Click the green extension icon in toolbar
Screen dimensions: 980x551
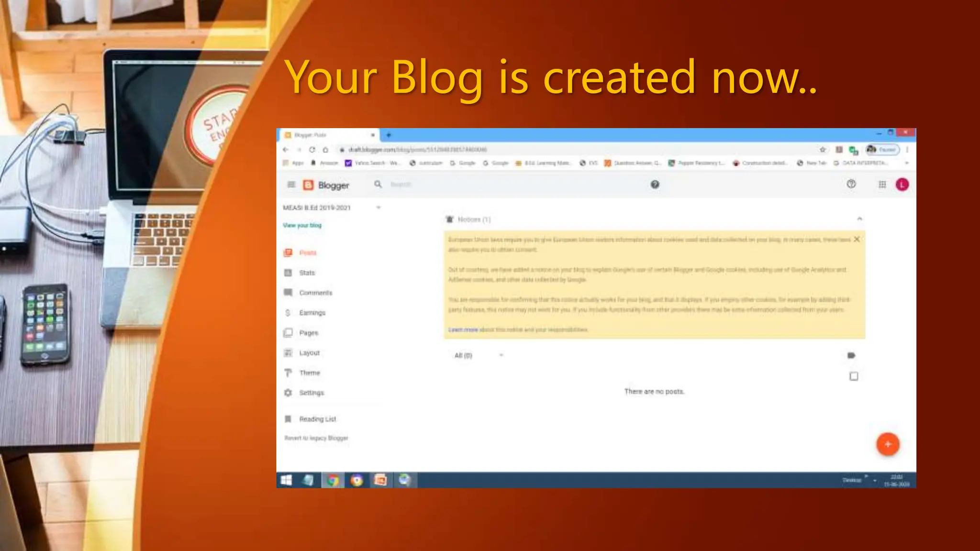pyautogui.click(x=853, y=150)
